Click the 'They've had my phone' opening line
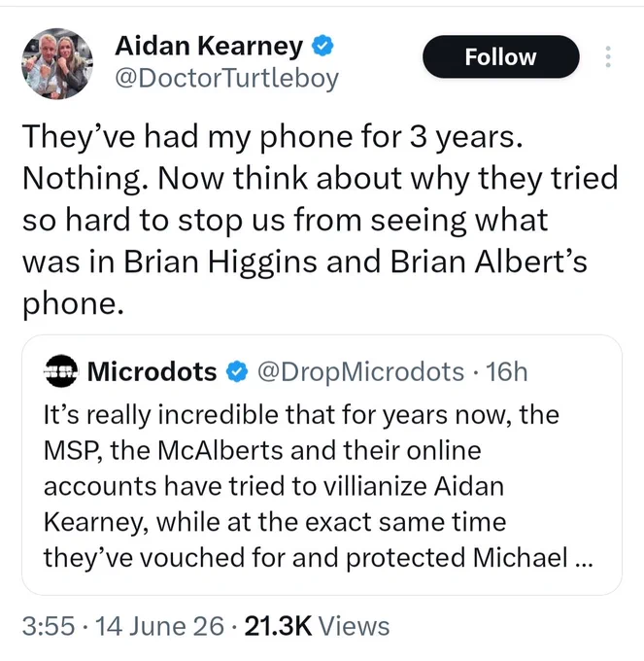The height and width of the screenshot is (661, 644). coord(273,137)
